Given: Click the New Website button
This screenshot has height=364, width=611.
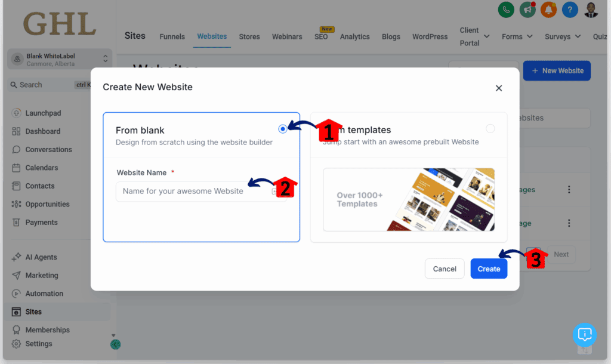Looking at the screenshot, I should coord(557,71).
